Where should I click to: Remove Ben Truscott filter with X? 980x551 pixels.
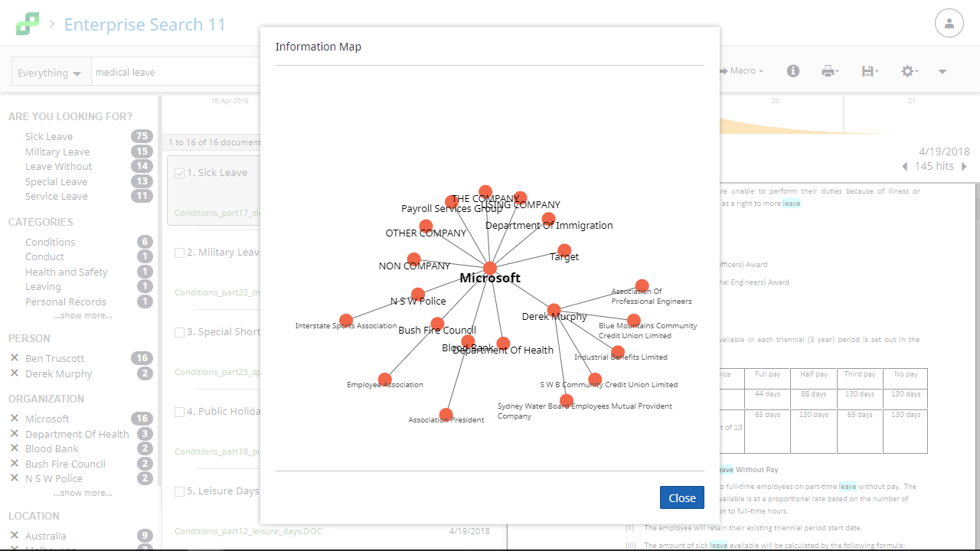point(14,358)
